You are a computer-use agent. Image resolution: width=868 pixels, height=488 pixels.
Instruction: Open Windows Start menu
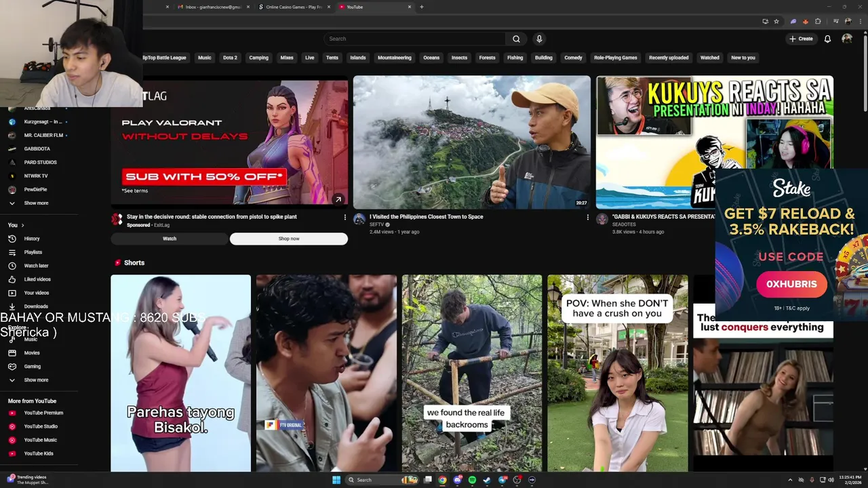(336, 480)
